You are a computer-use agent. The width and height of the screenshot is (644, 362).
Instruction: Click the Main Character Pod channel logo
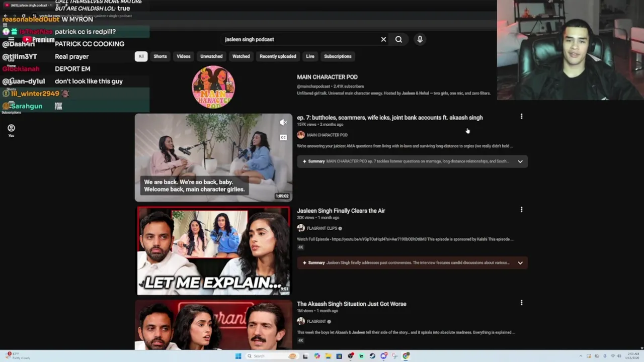pos(213,87)
